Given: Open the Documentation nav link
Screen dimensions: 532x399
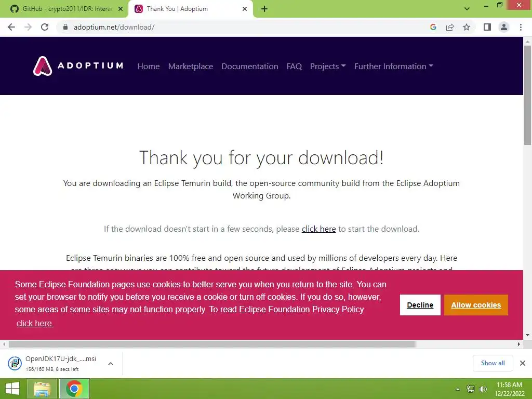Looking at the screenshot, I should 250,66.
